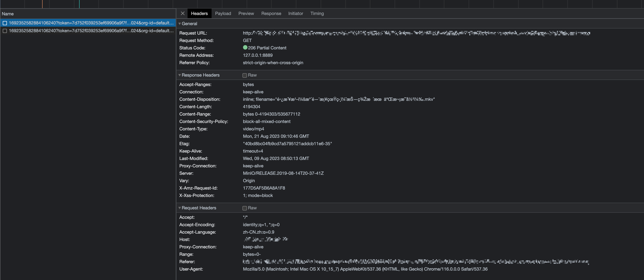Click the second request's file icon

coord(5,31)
